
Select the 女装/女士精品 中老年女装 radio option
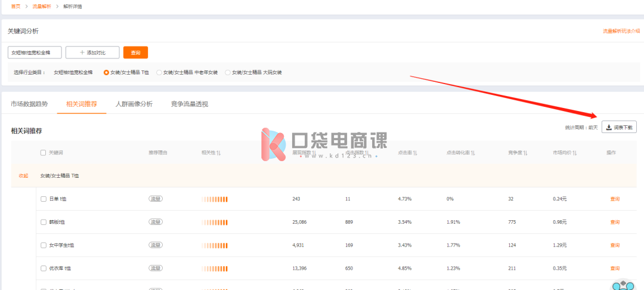[159, 72]
